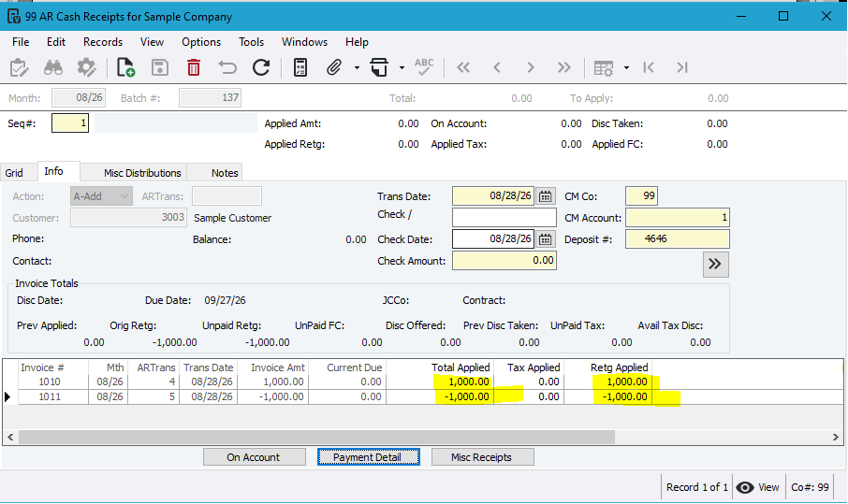Open the File menu

tap(21, 42)
